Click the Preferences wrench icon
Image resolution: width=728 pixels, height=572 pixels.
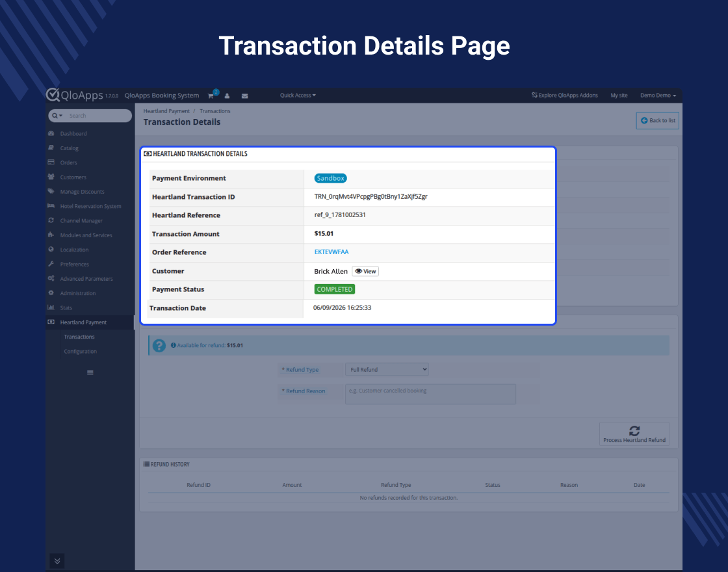point(51,264)
